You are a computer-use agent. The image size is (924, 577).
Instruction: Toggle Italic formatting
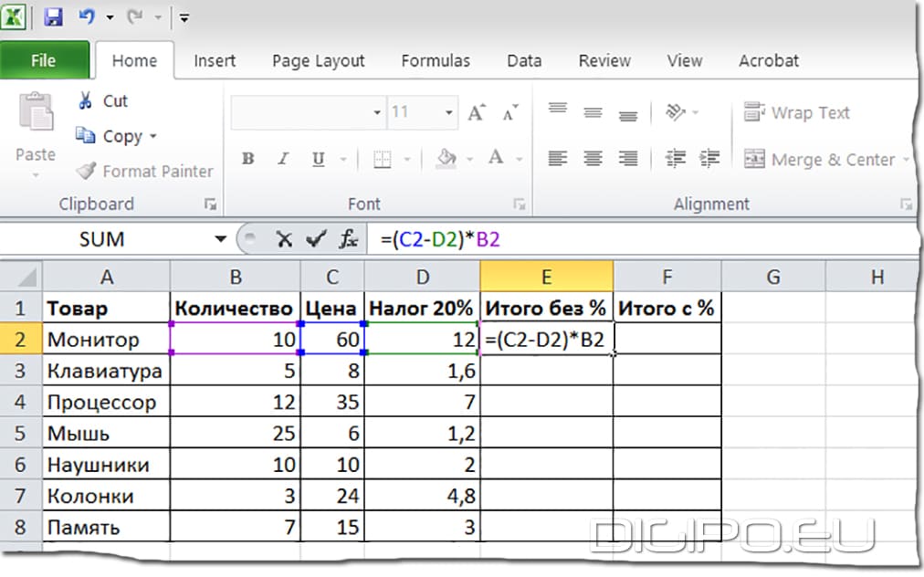click(282, 159)
